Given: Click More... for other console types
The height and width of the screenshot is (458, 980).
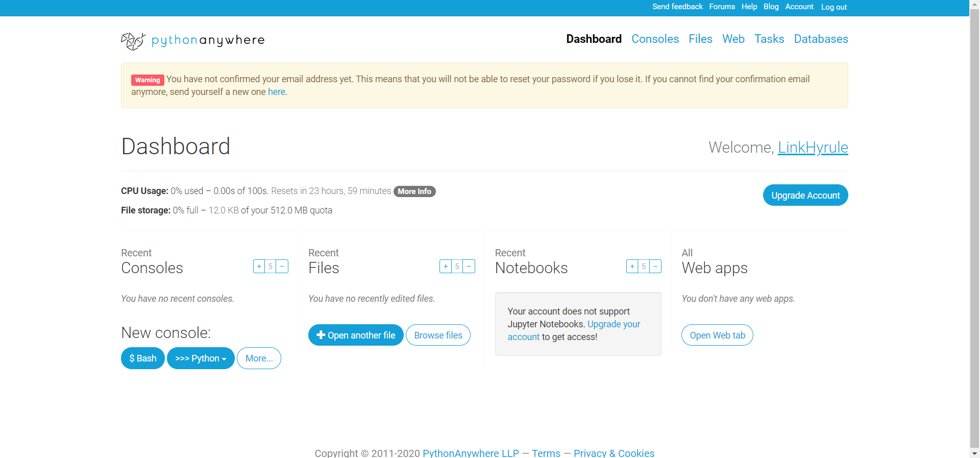Looking at the screenshot, I should tap(259, 358).
